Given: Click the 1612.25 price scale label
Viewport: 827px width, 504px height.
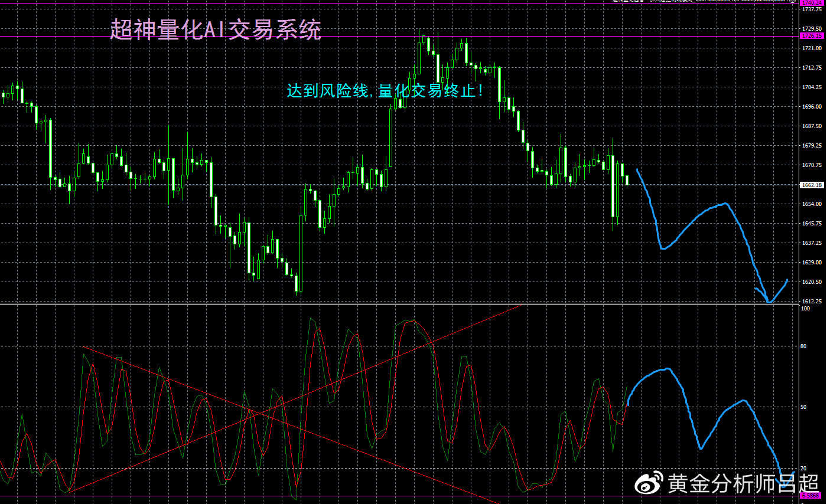Looking at the screenshot, I should 811,301.
